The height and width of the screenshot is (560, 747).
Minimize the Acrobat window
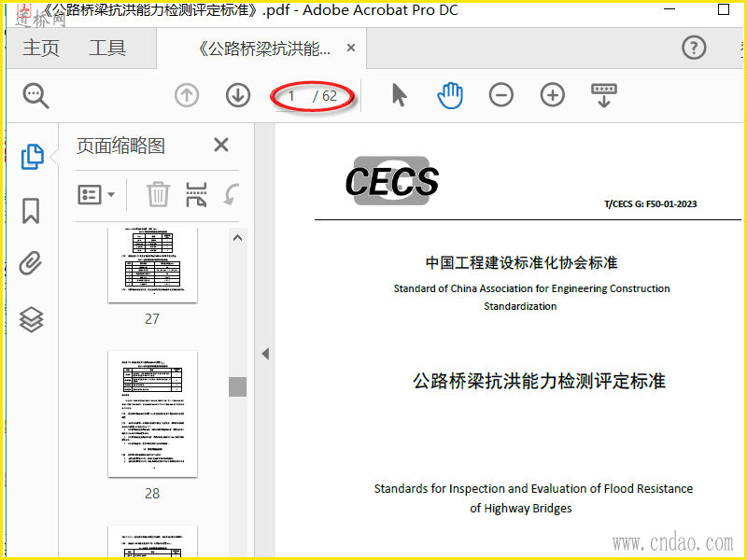pos(669,8)
